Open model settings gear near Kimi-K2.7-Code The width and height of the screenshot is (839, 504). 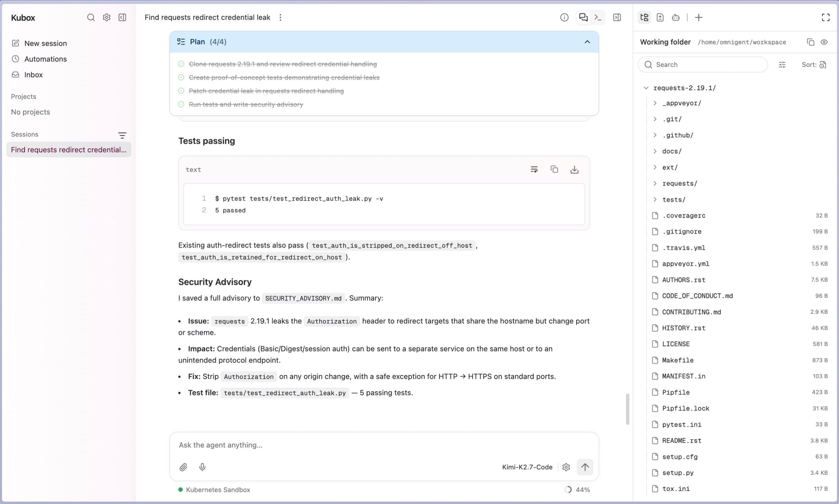pos(566,467)
